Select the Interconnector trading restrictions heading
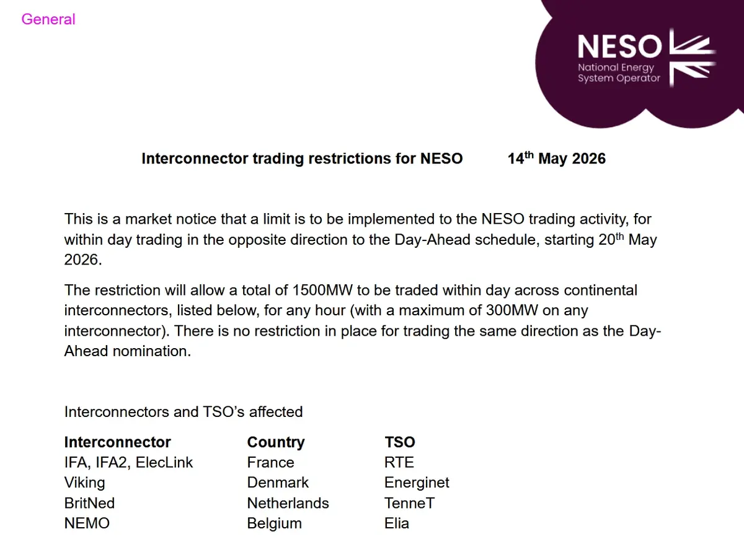Viewport: 744px width, 560px height. click(x=302, y=159)
